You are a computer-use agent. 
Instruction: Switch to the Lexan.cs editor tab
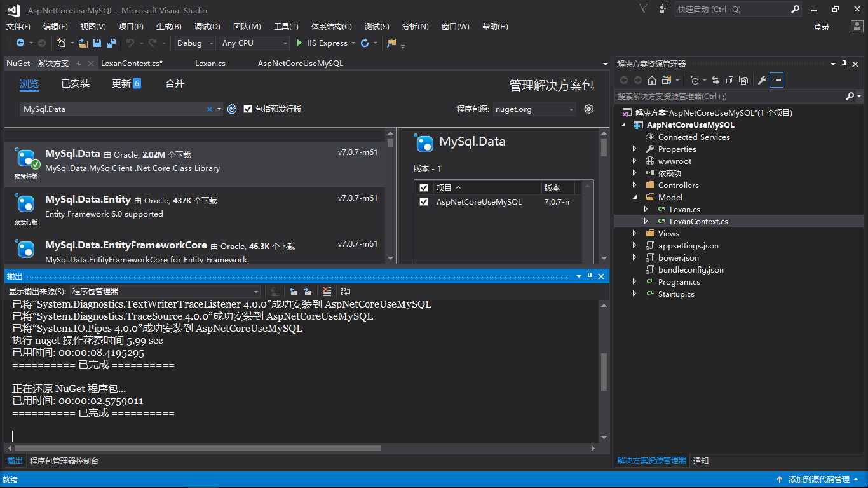[x=210, y=64]
